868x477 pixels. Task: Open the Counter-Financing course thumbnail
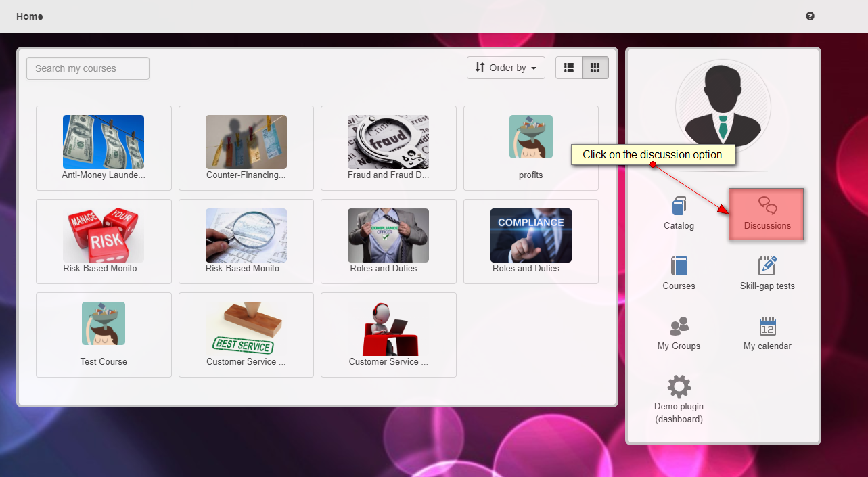pyautogui.click(x=246, y=142)
